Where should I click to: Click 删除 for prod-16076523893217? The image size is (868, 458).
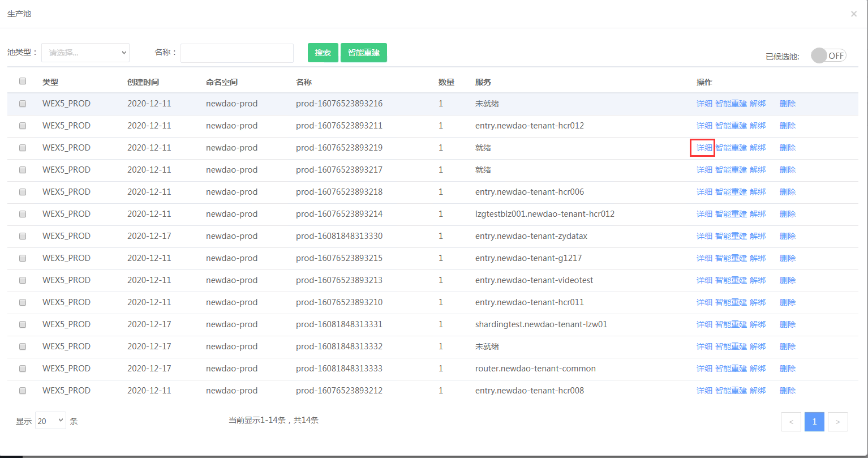[x=788, y=170]
